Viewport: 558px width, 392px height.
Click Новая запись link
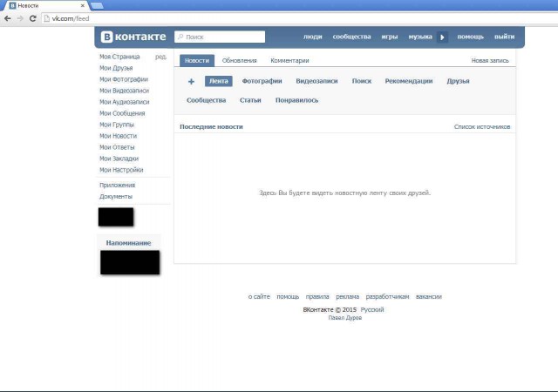click(x=490, y=60)
